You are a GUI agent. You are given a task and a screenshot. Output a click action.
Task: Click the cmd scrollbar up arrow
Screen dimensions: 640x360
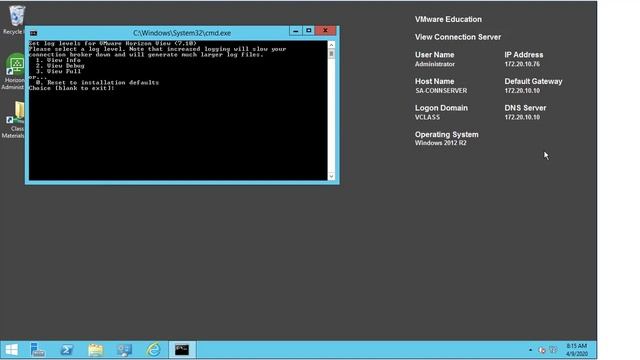[x=331, y=44]
